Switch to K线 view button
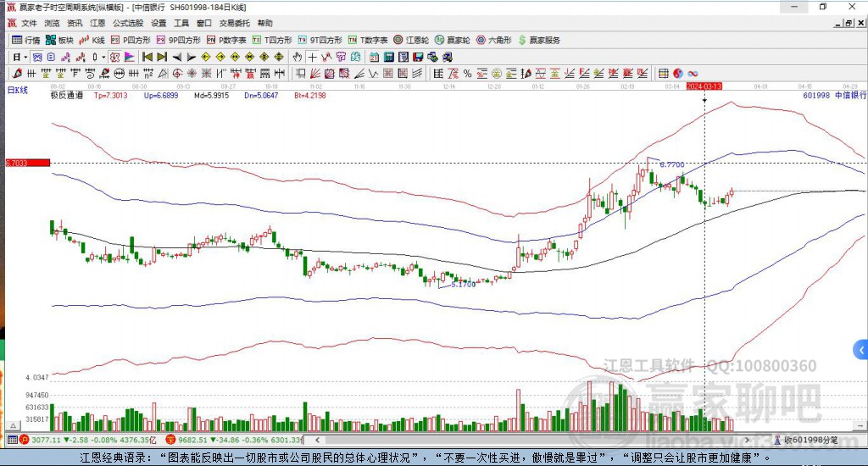868x466 pixels. tap(92, 40)
